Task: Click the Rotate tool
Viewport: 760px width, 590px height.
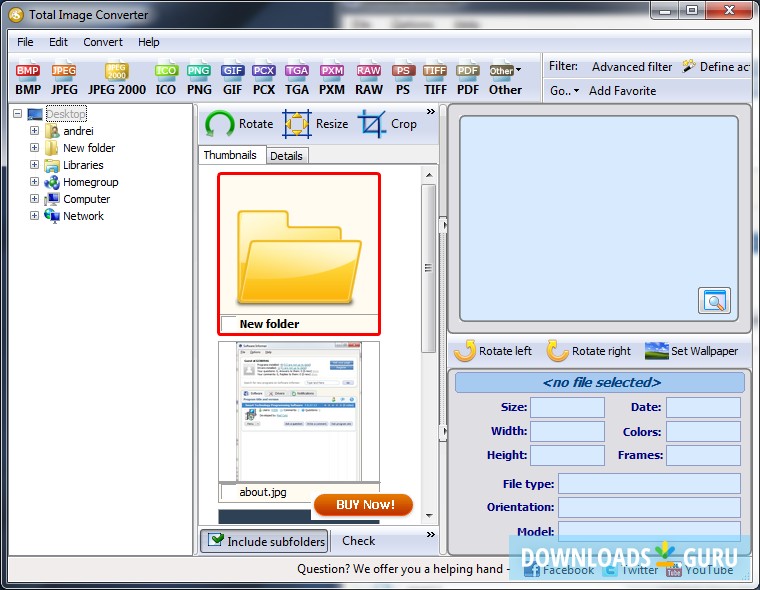Action: pos(239,124)
